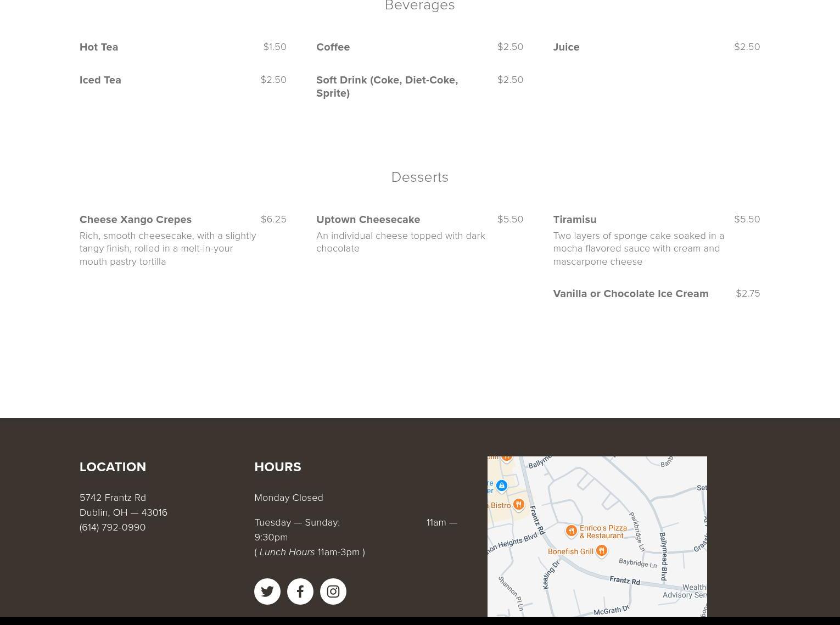Click the Monday Closed hours line
840x625 pixels.
click(x=289, y=498)
